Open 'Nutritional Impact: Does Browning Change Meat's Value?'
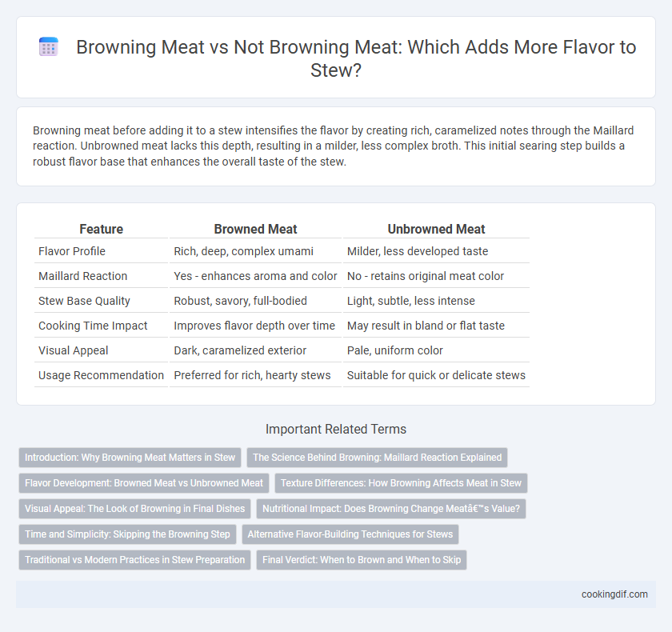Screen dimensions: 672x632 [x=391, y=509]
